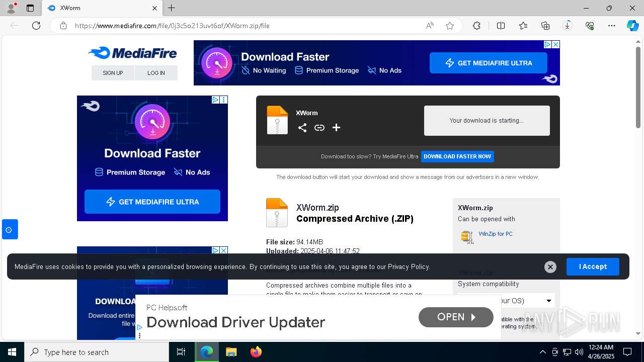Add page to favorites star icon
644x362 pixels.
click(450, 26)
